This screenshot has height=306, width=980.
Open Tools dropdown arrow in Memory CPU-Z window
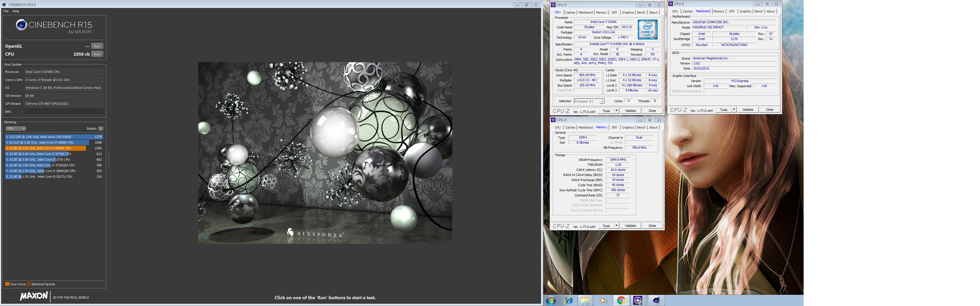point(616,226)
